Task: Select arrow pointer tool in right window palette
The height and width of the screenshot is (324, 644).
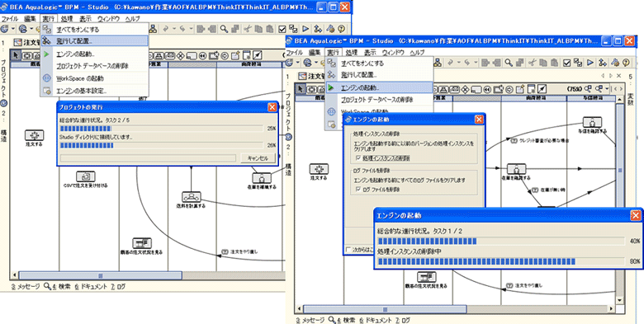Action: (301, 89)
